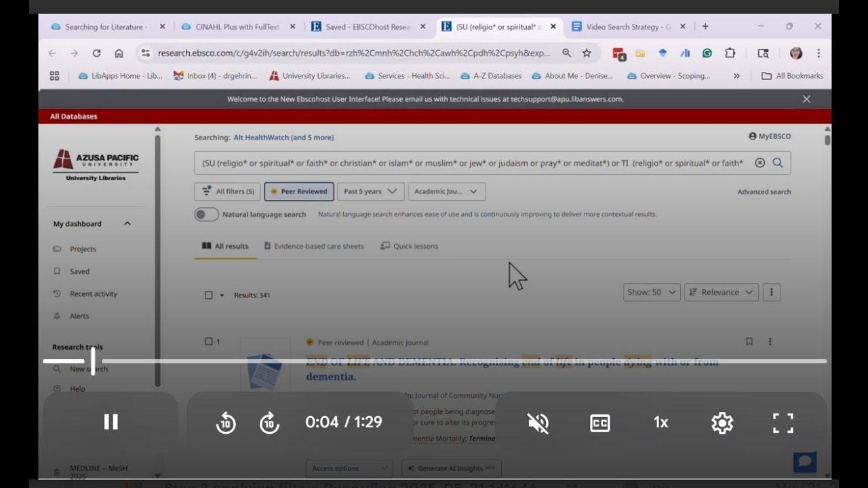Image resolution: width=868 pixels, height=488 pixels.
Task: Open the chat support bubble
Action: (805, 462)
